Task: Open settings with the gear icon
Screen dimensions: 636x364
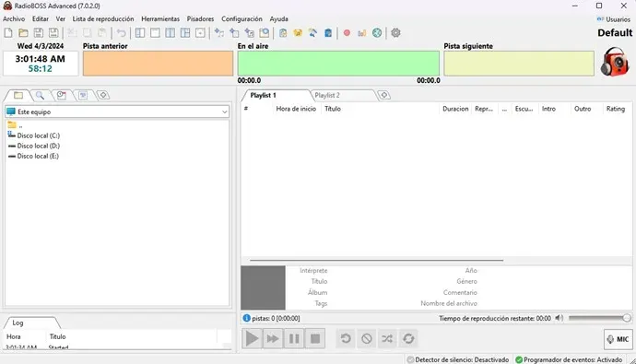Action: tap(395, 33)
